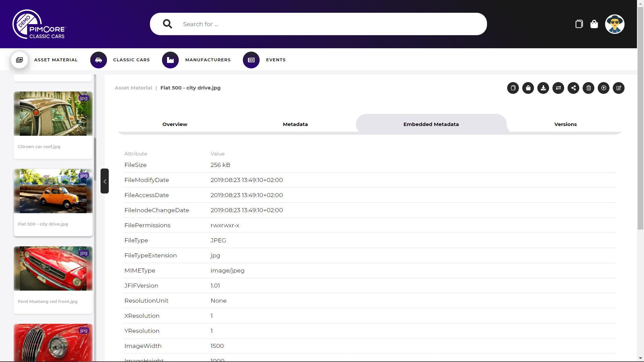The image size is (644, 362).
Task: Click the replace/swap asset icon
Action: coord(558,88)
